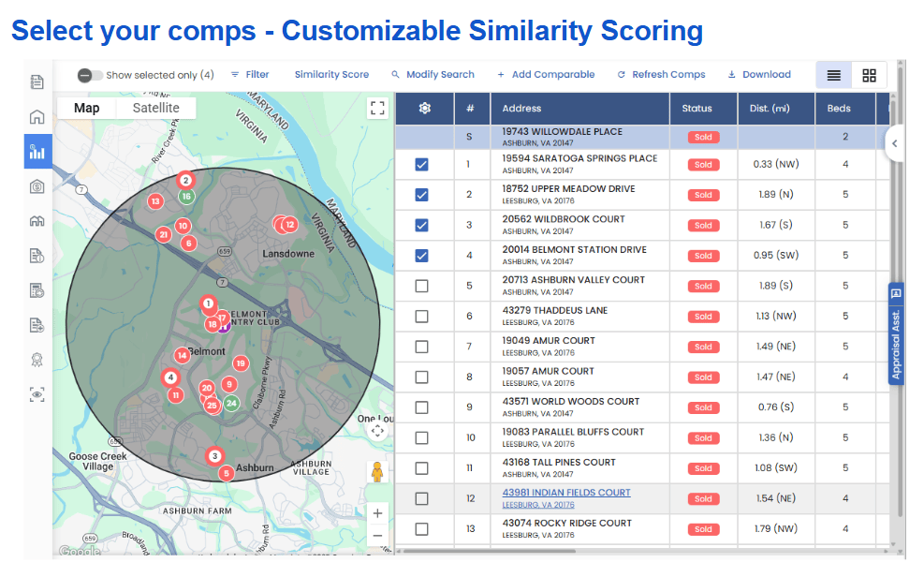Select the bar chart comps sidebar icon
The image size is (924, 577).
click(37, 152)
